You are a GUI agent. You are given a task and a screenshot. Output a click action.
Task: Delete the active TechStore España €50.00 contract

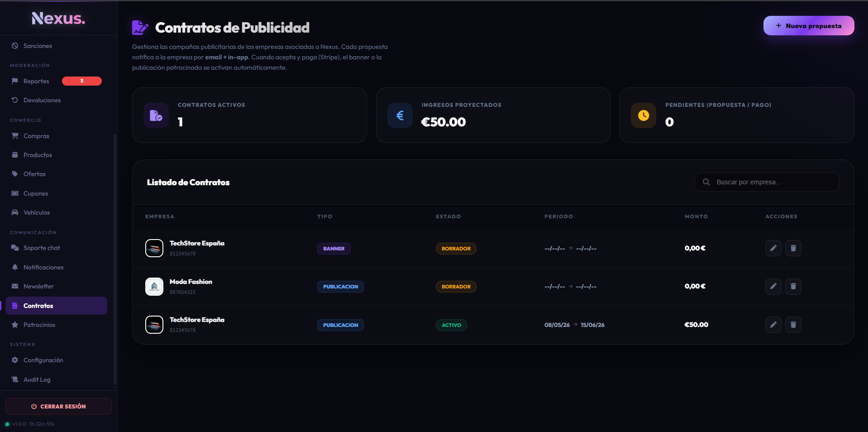[793, 325]
